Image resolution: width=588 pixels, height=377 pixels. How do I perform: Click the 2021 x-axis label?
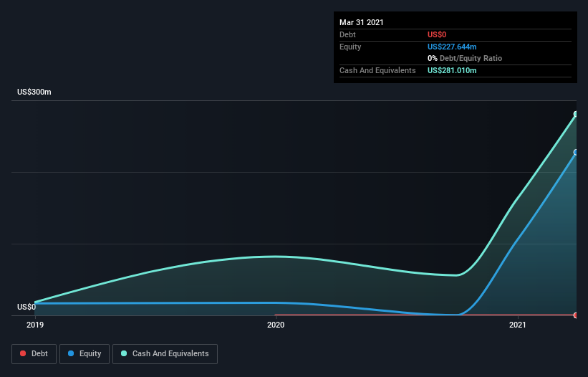coord(518,325)
